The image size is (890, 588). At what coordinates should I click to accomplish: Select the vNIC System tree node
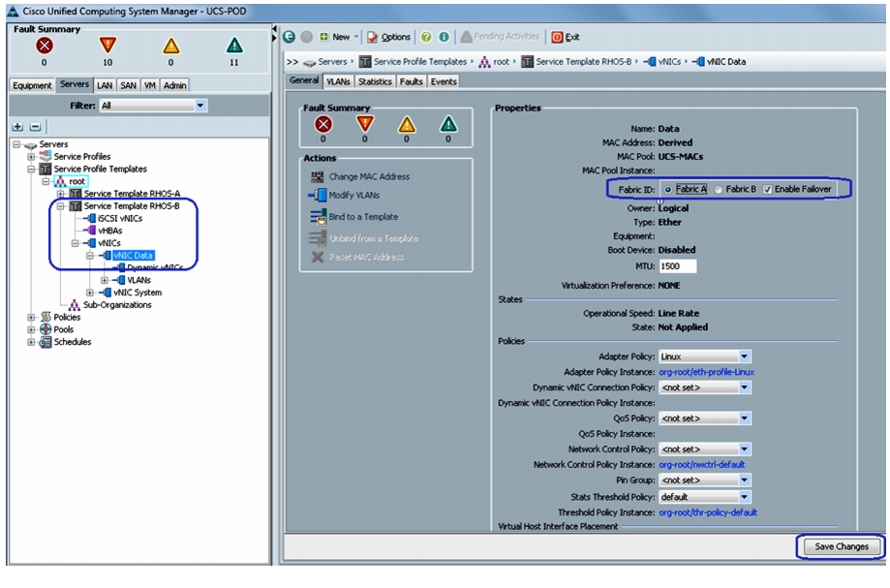[x=138, y=293]
